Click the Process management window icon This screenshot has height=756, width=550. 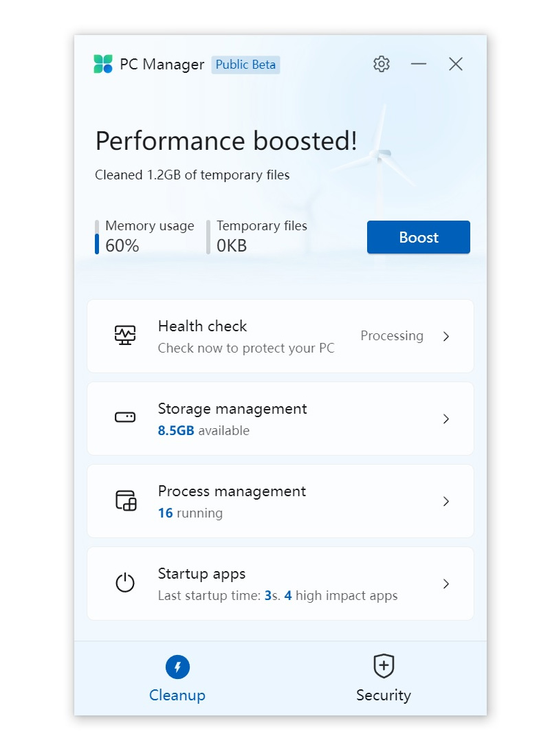[126, 500]
